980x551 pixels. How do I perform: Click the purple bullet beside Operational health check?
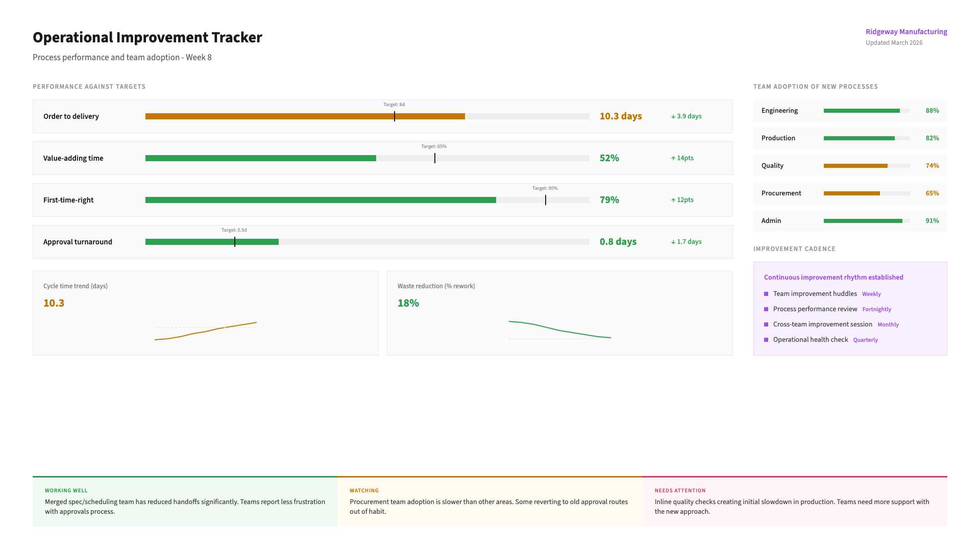click(766, 340)
